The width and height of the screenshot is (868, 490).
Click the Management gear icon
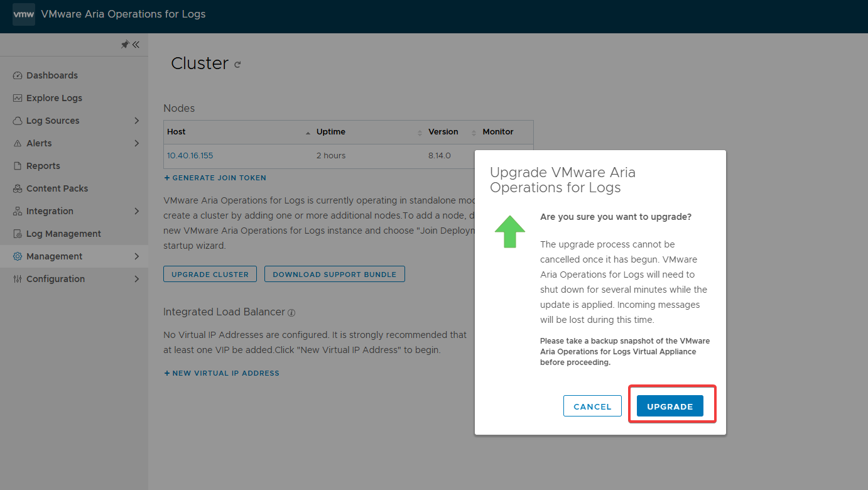click(x=18, y=256)
